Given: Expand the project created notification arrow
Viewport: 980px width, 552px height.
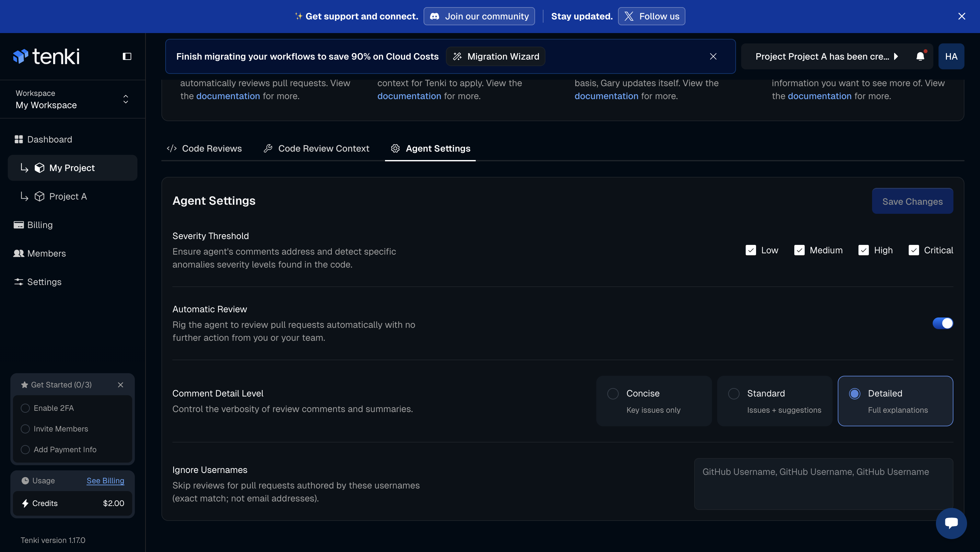Looking at the screenshot, I should (896, 56).
